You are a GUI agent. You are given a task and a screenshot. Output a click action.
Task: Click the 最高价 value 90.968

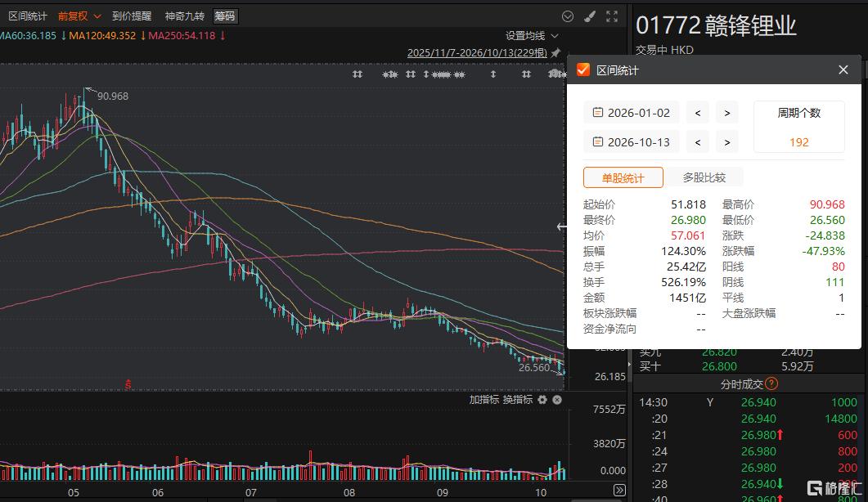coord(827,204)
